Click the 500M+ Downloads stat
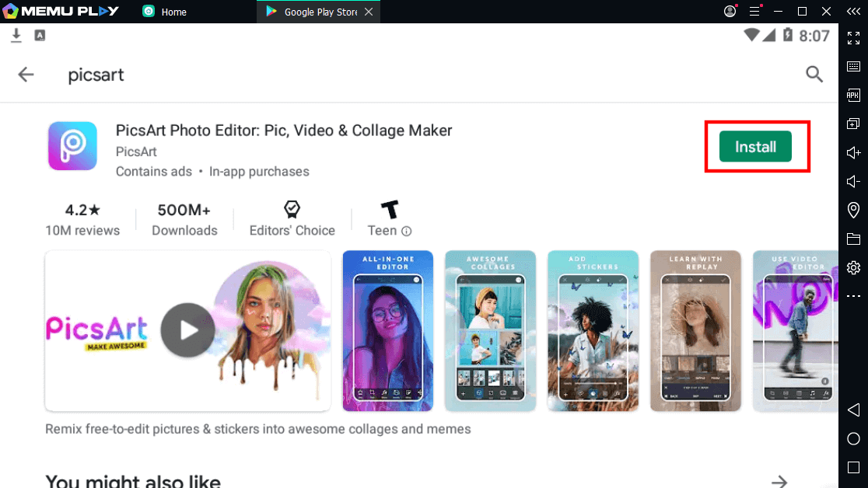This screenshot has height=488, width=868. click(184, 219)
